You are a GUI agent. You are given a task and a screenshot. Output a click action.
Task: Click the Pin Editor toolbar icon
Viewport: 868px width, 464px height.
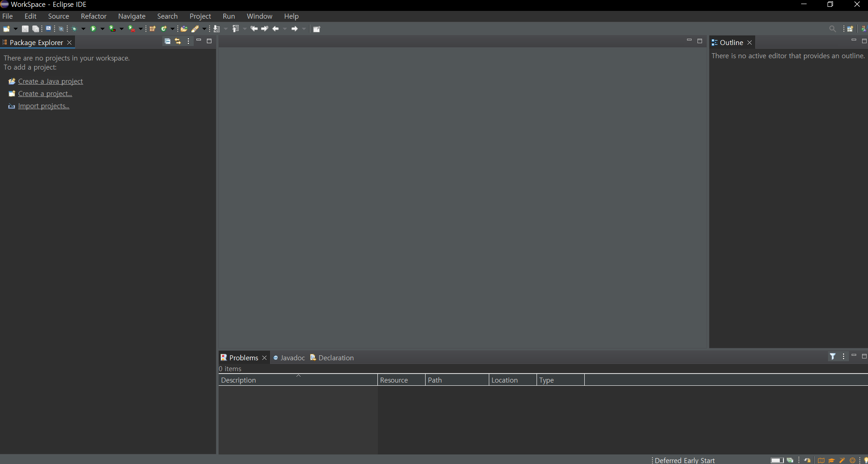point(317,29)
